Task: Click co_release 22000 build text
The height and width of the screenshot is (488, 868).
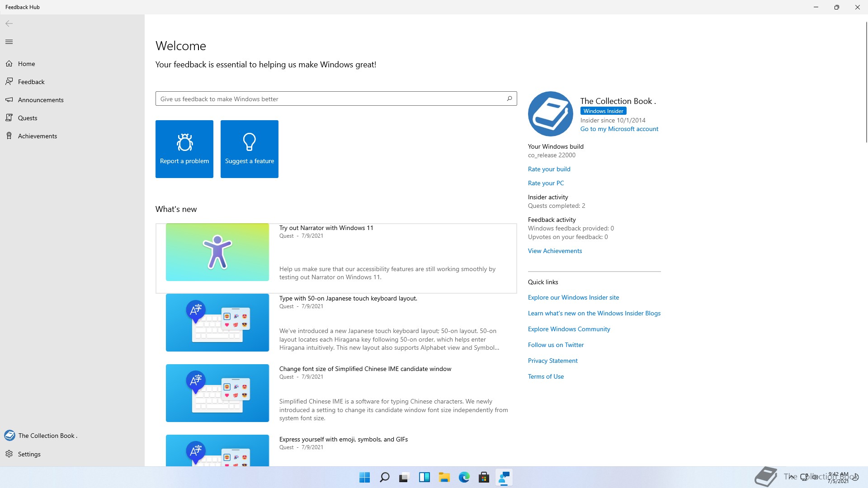Action: (x=552, y=155)
